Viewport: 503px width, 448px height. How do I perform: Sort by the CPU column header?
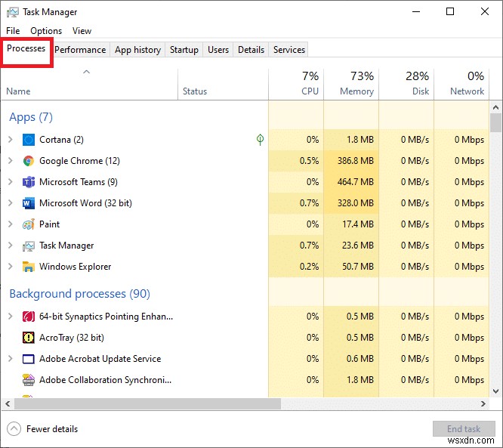[296, 84]
